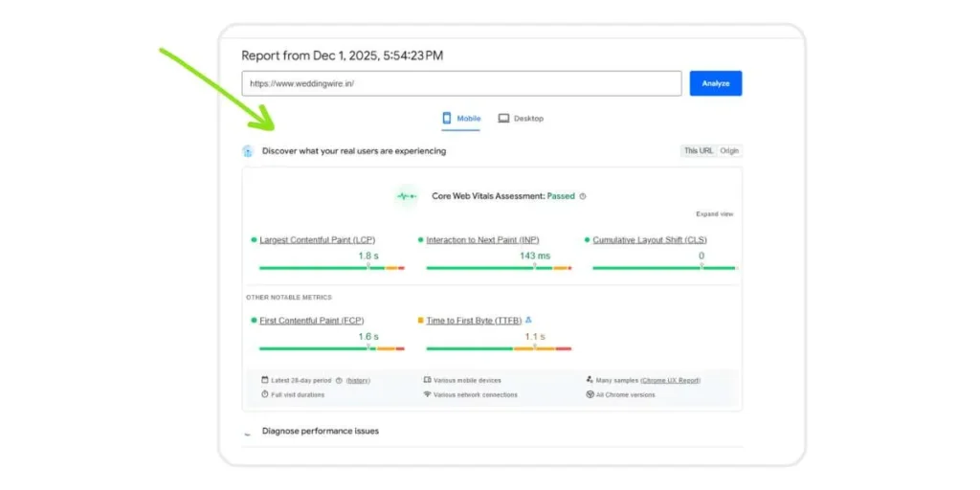Click the real users experience section icon
The height and width of the screenshot is (490, 980).
click(x=248, y=151)
